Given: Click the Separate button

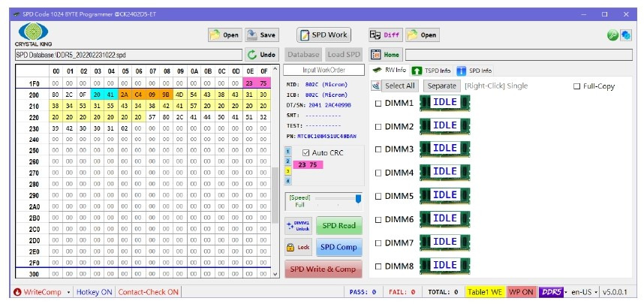Looking at the screenshot, I should [x=442, y=86].
